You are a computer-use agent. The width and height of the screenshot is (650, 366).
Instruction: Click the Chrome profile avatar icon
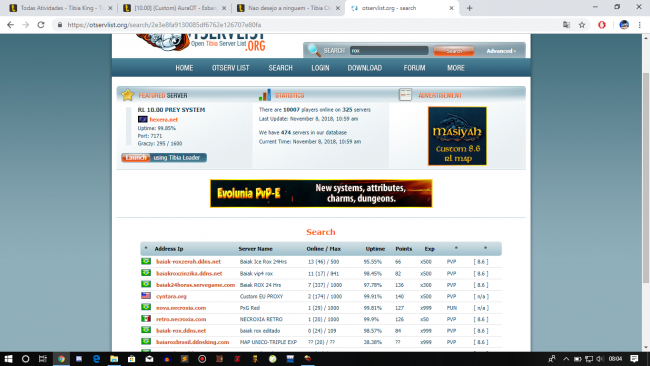[624, 25]
